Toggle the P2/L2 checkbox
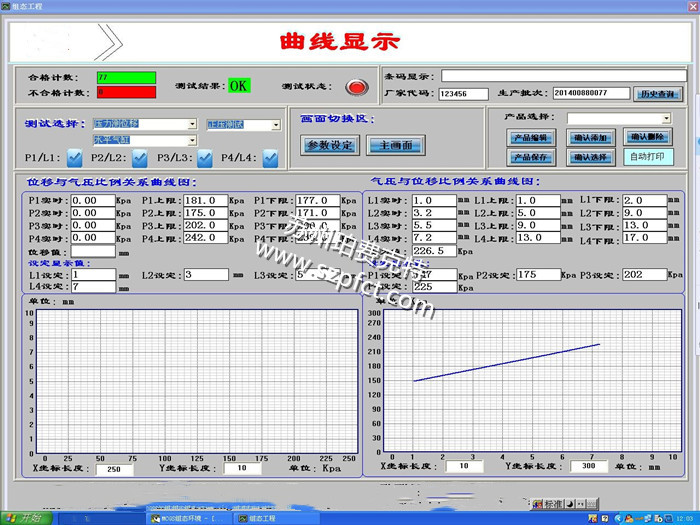The height and width of the screenshot is (525, 700). pyautogui.click(x=139, y=157)
